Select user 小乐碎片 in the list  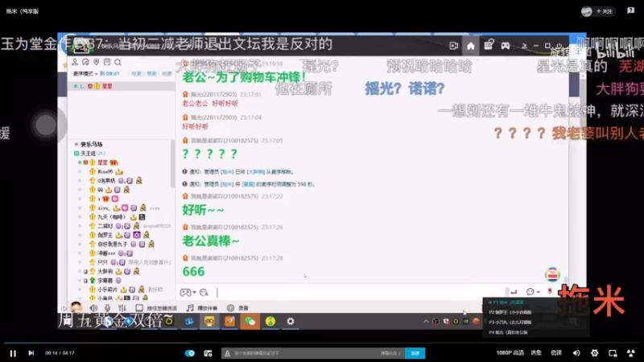coord(107,290)
